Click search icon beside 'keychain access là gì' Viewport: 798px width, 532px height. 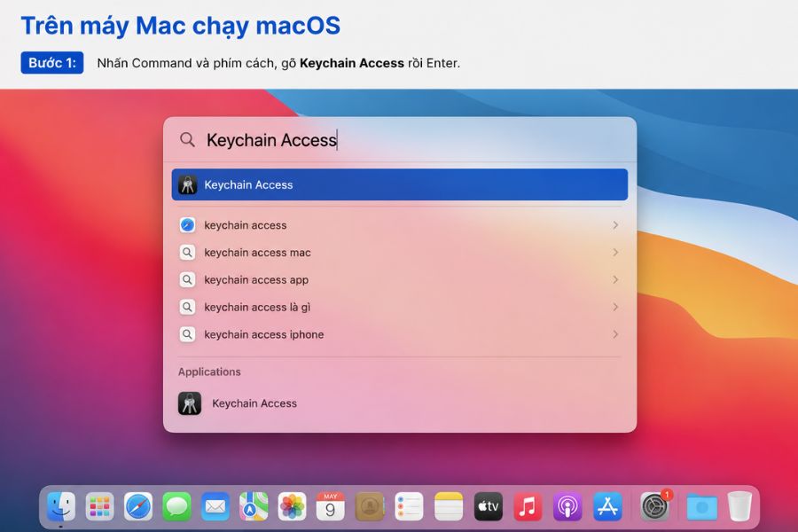pyautogui.click(x=187, y=307)
